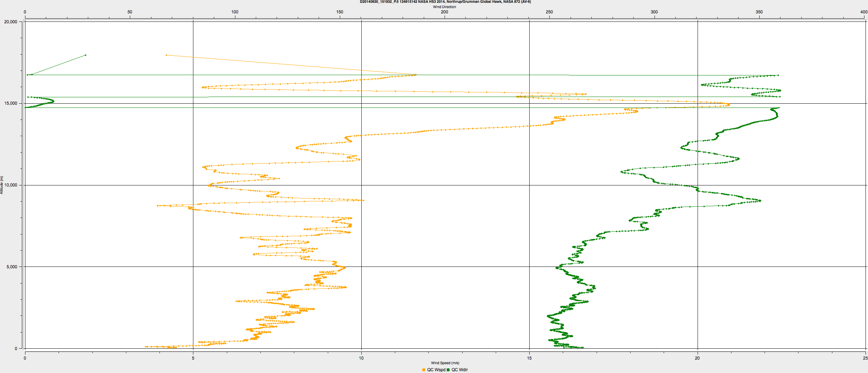Click the 'Wind Speed (m/s)' axis label
868x373 pixels.
pos(445,363)
